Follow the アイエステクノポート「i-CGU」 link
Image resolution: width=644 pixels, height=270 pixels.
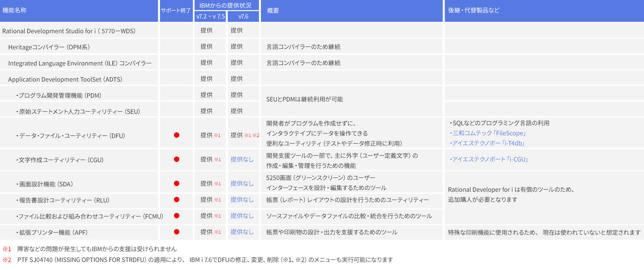[489, 159]
